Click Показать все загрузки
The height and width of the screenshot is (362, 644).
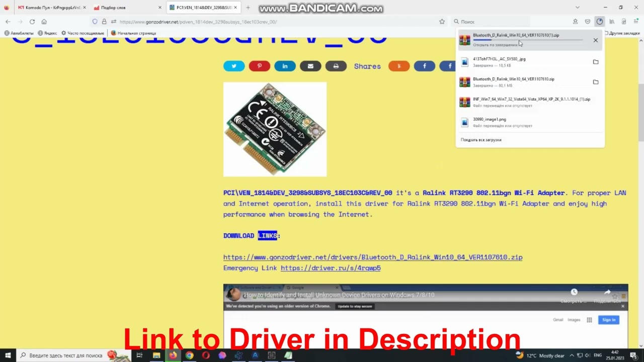(x=481, y=140)
